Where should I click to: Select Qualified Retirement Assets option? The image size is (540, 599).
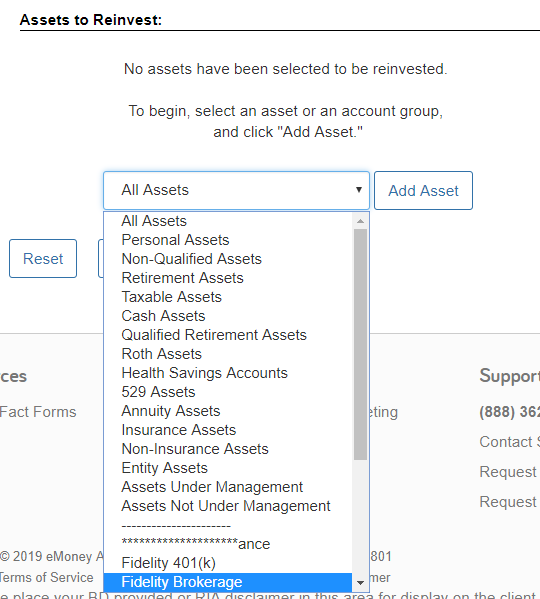(228, 335)
